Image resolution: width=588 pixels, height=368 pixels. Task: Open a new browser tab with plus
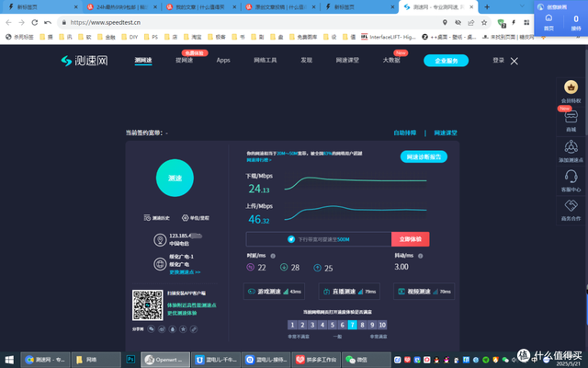tap(487, 6)
